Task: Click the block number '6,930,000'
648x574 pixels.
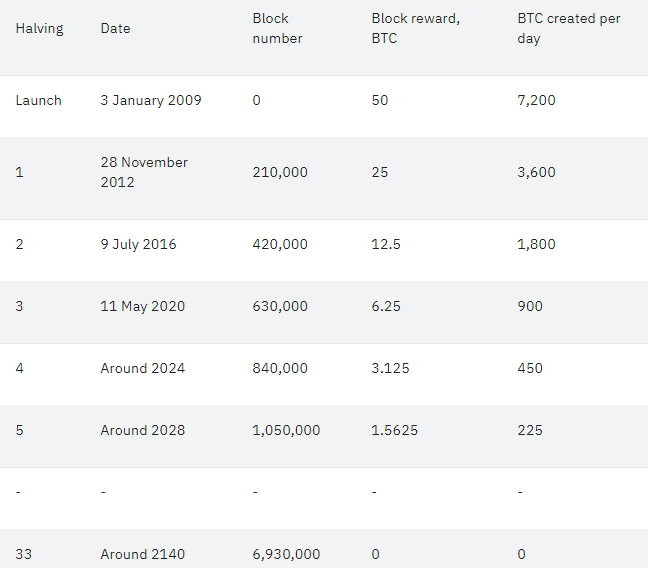Action: pyautogui.click(x=286, y=554)
